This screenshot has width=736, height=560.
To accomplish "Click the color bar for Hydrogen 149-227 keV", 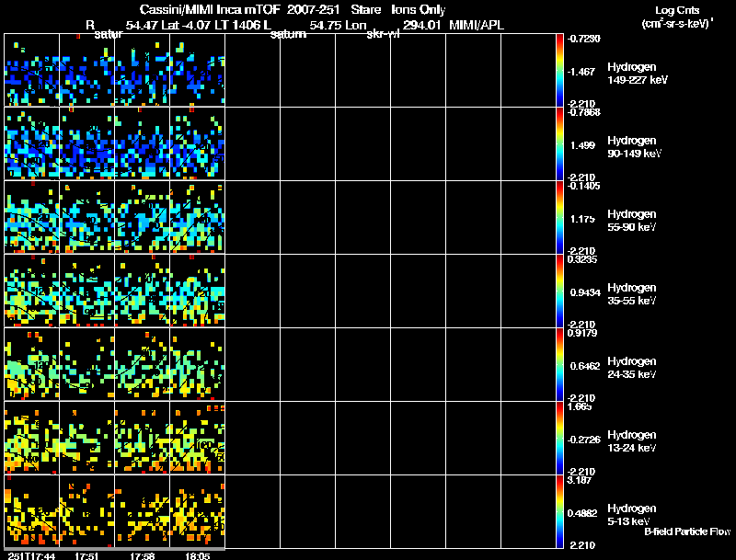I will pos(559,71).
